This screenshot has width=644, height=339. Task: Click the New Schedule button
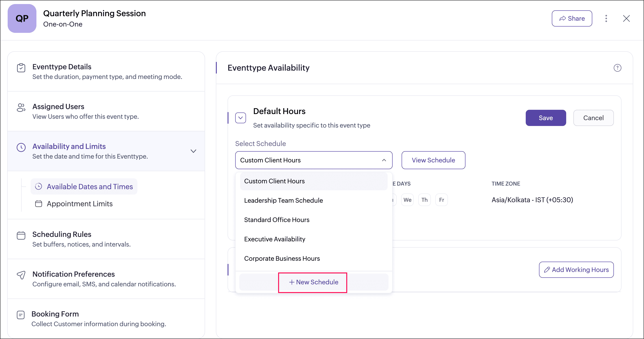313,282
